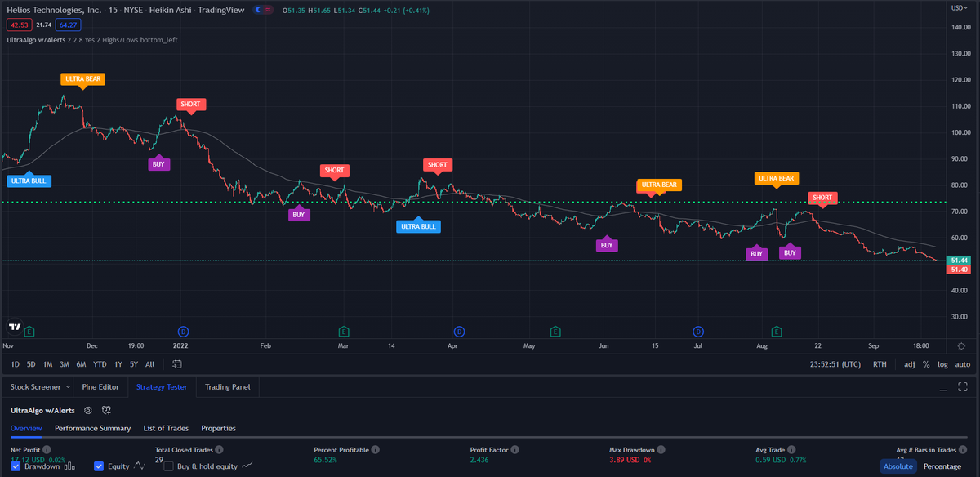Image resolution: width=980 pixels, height=477 pixels.
Task: Click the earnings marker near May
Action: click(x=555, y=332)
